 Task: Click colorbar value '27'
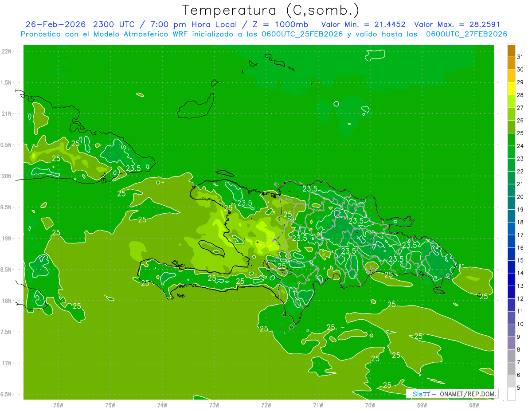click(520, 108)
